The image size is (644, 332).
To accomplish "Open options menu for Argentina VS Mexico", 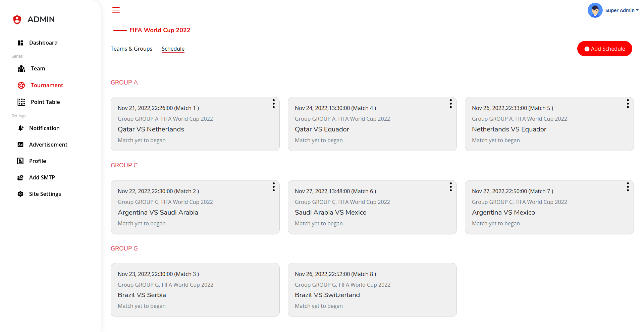I will [x=628, y=187].
